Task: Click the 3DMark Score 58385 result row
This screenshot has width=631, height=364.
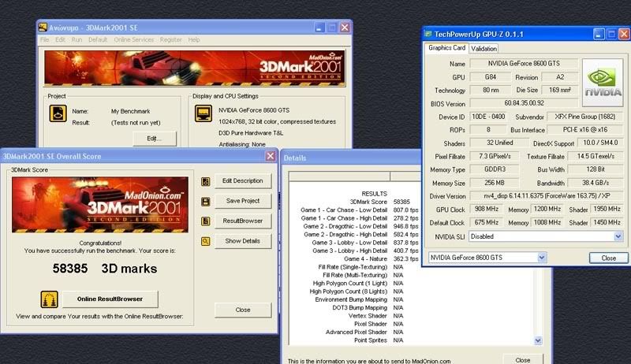Action: 379,202
